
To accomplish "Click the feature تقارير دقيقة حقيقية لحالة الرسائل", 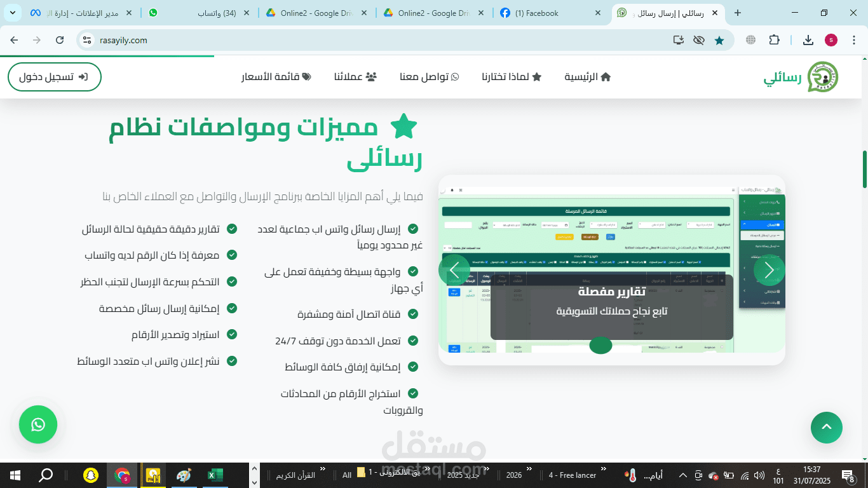I will (151, 229).
